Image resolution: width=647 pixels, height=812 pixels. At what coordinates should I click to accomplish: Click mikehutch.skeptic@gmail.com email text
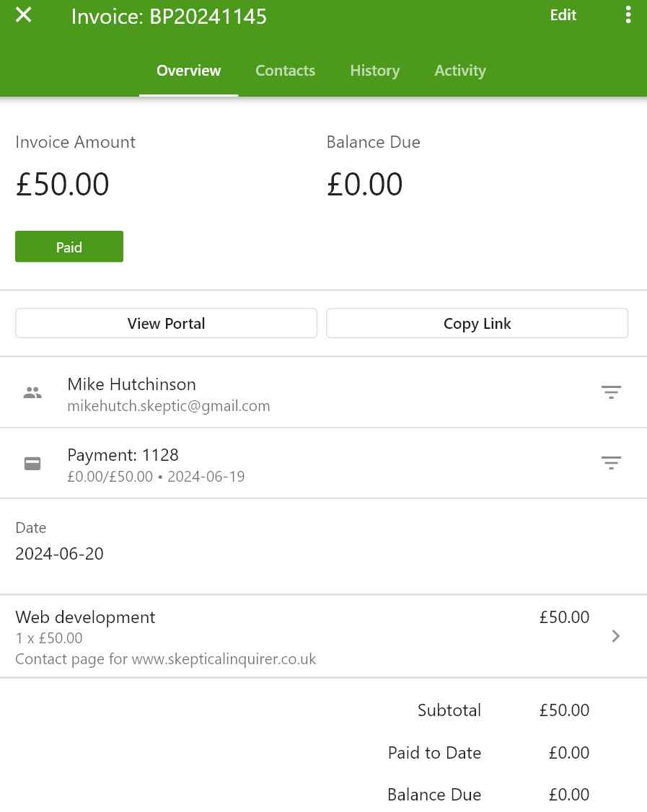pos(169,406)
